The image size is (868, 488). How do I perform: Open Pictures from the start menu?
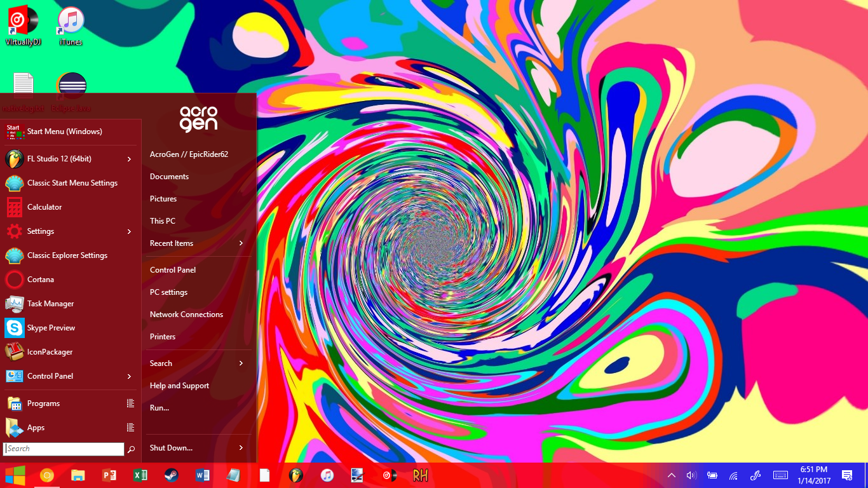click(x=197, y=199)
